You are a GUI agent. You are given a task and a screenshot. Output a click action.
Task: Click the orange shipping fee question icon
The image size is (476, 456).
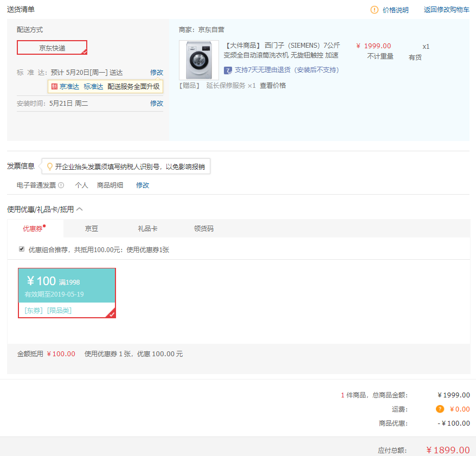point(440,409)
